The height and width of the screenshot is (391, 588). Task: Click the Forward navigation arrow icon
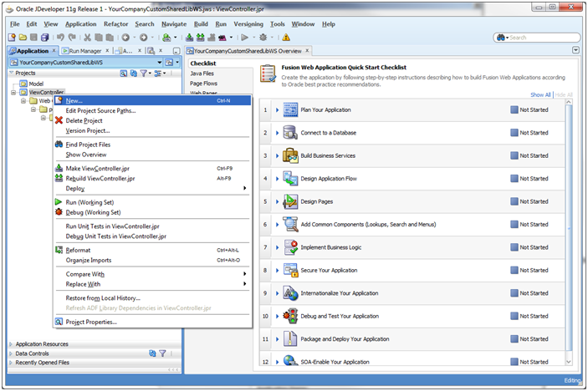[144, 38]
